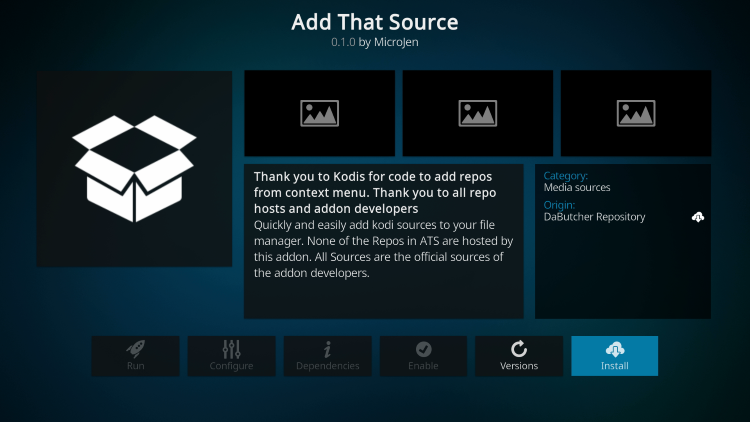Click the checkmark icon on Enable
Viewport: 750px width, 422px height.
pos(423,349)
